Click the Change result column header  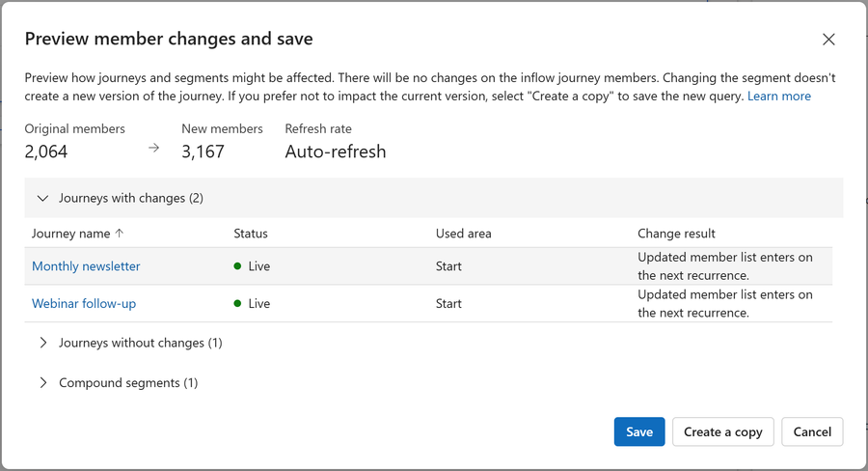click(x=676, y=234)
